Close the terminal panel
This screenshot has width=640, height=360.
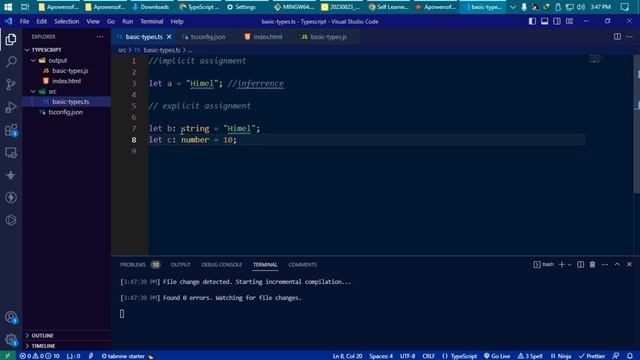tap(629, 264)
